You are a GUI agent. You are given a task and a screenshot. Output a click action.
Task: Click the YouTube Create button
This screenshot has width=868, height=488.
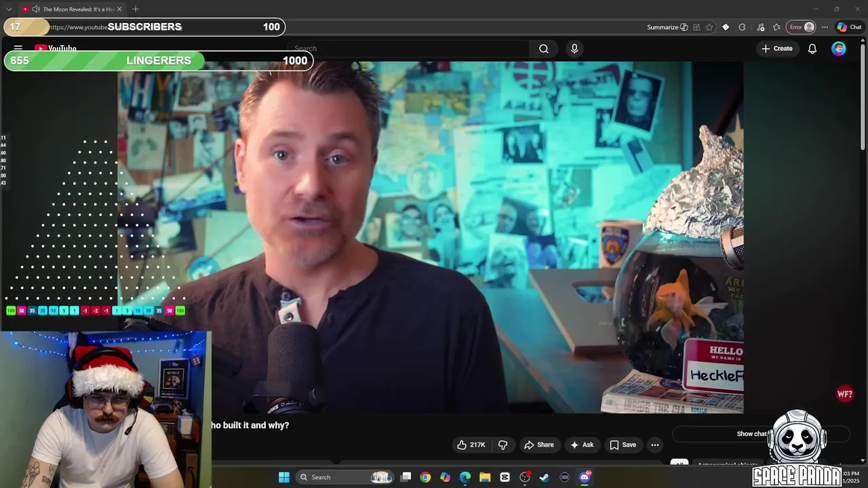pyautogui.click(x=776, y=49)
